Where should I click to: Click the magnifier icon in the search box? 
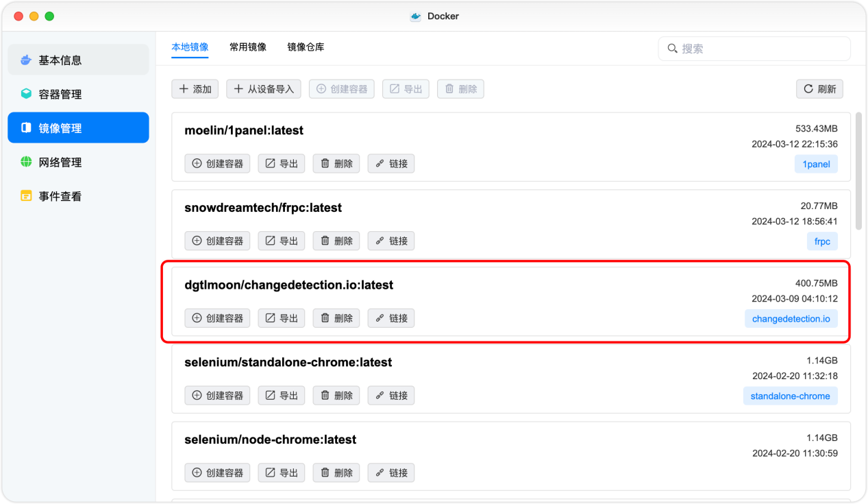[x=672, y=48]
